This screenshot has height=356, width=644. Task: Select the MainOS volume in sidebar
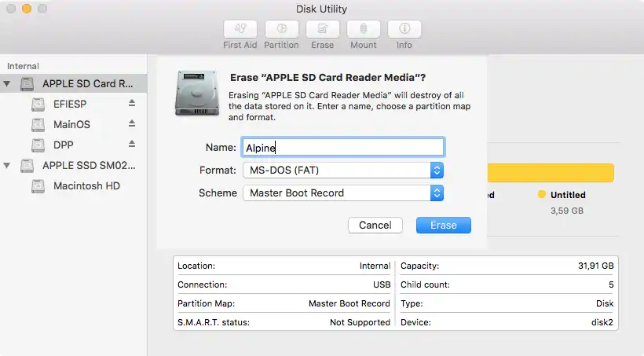click(x=71, y=124)
